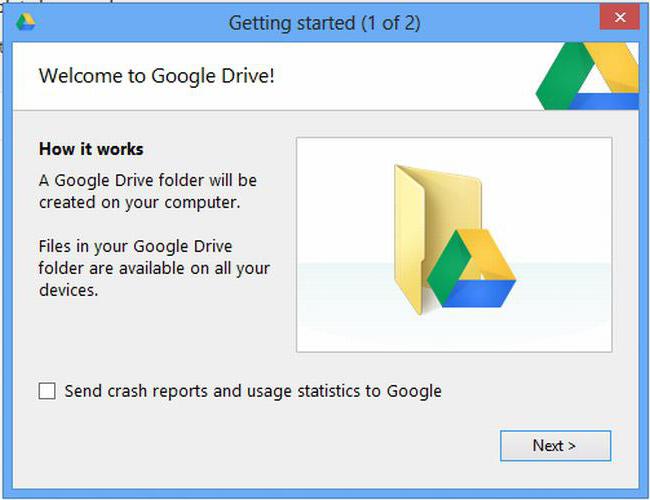
Task: Click the 'Files in your Google Drive folder' paragraph
Action: click(154, 268)
